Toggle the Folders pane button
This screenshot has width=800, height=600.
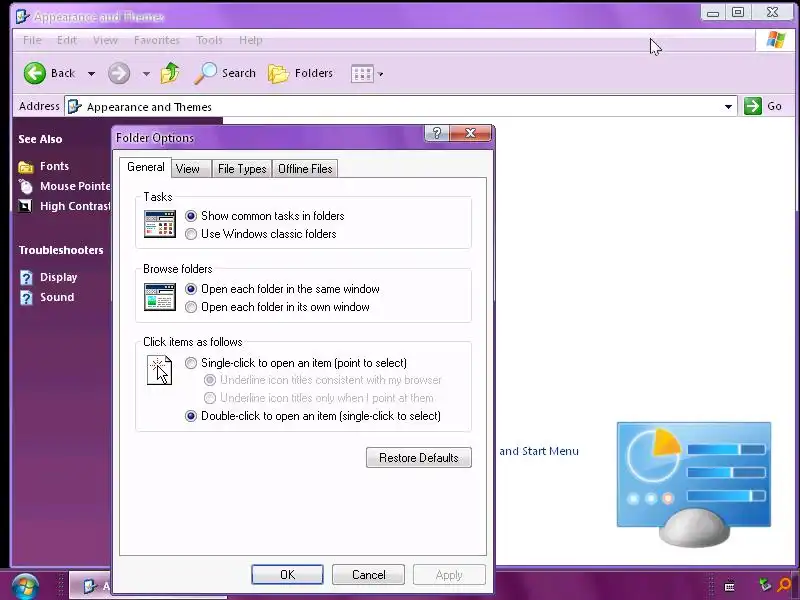coord(301,73)
